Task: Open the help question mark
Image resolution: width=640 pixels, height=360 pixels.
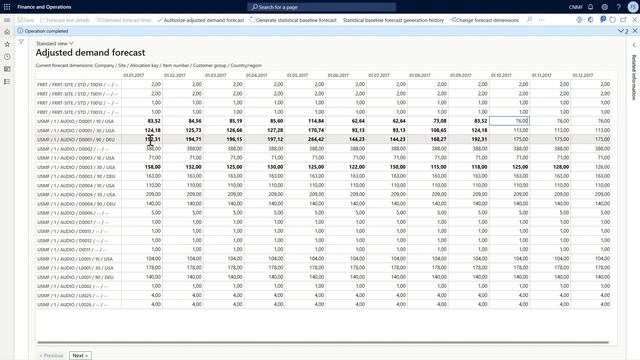Action: point(618,7)
